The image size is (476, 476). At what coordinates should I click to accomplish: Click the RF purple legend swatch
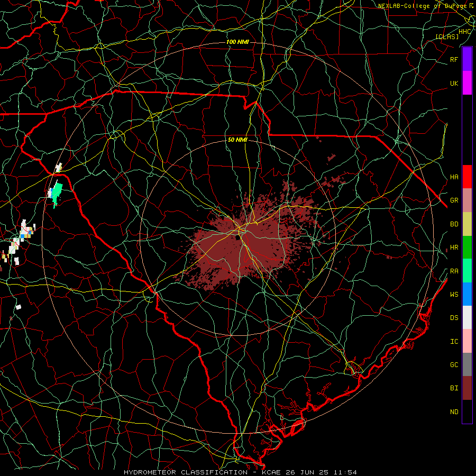click(x=467, y=59)
